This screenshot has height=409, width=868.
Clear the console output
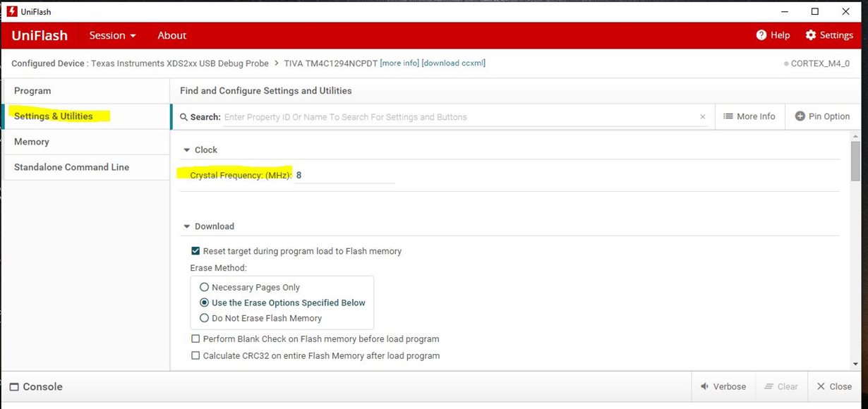point(780,386)
